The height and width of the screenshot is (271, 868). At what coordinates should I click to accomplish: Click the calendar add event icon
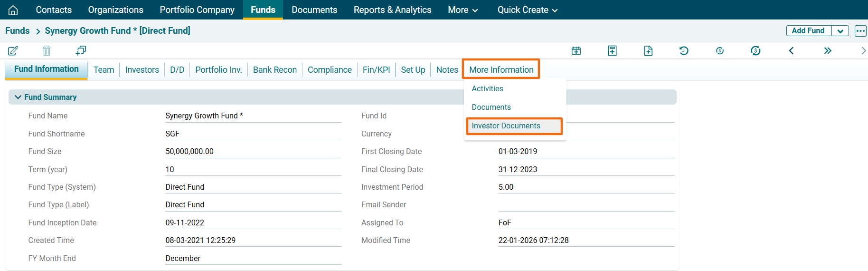576,51
